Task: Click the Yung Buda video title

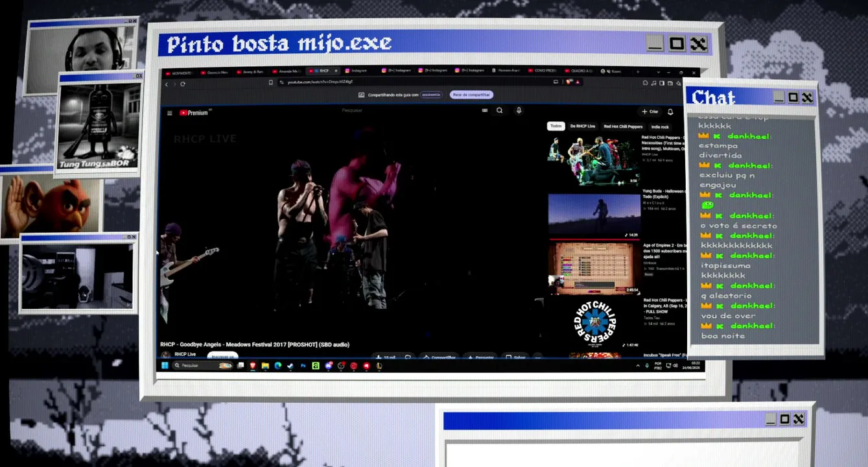Action: [663, 194]
